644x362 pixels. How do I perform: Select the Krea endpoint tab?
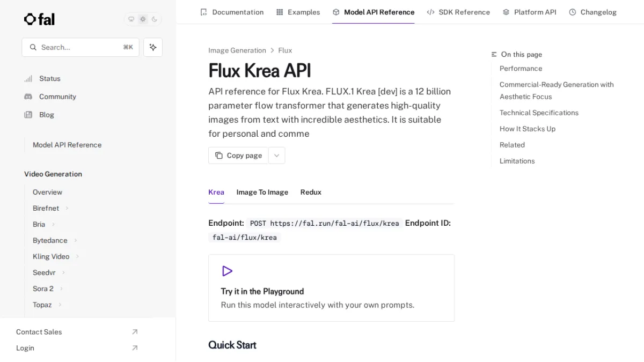(216, 192)
